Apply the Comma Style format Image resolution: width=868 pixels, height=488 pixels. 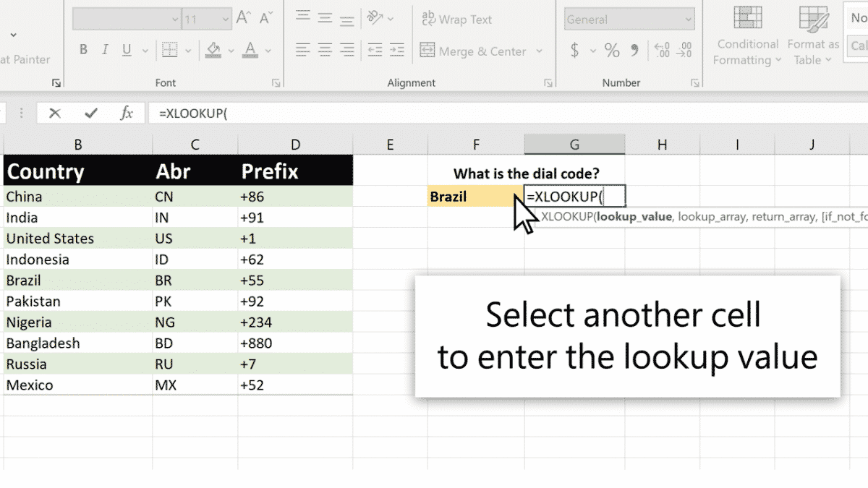[x=635, y=51]
